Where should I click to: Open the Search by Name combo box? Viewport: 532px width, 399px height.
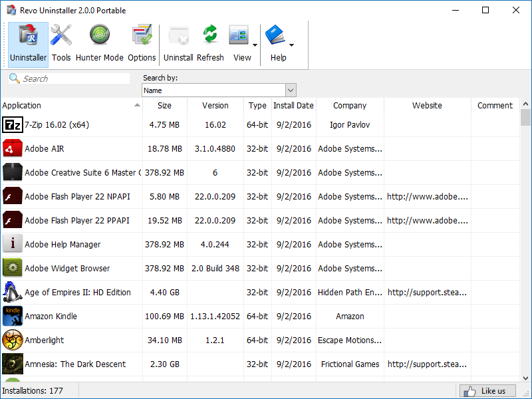[x=219, y=90]
